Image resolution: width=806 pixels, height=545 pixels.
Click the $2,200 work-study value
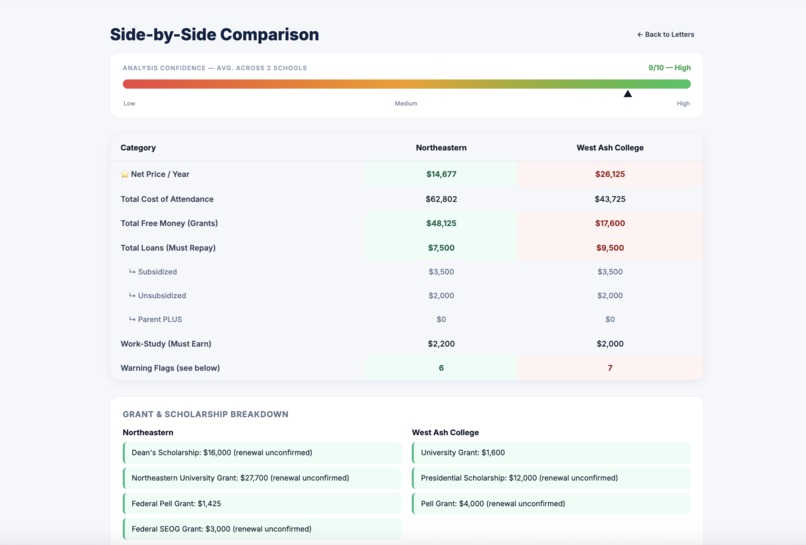coord(441,343)
